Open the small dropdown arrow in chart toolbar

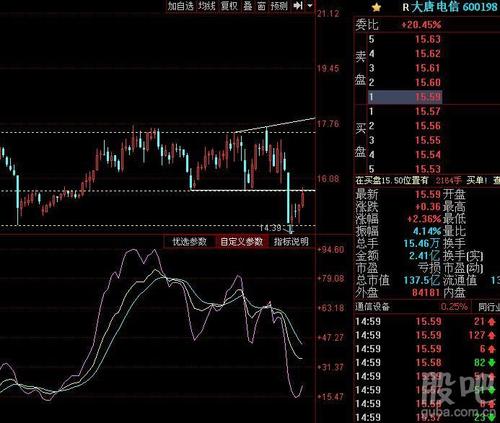pyautogui.click(x=310, y=6)
